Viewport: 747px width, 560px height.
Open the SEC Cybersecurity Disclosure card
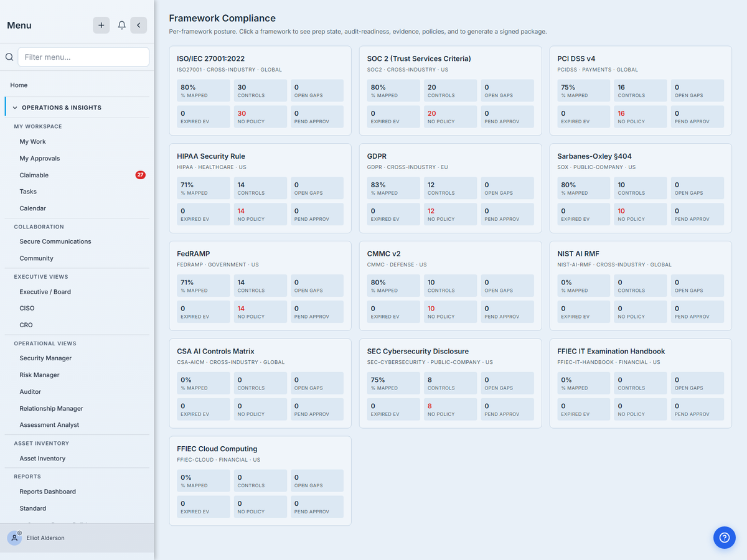click(x=450, y=383)
